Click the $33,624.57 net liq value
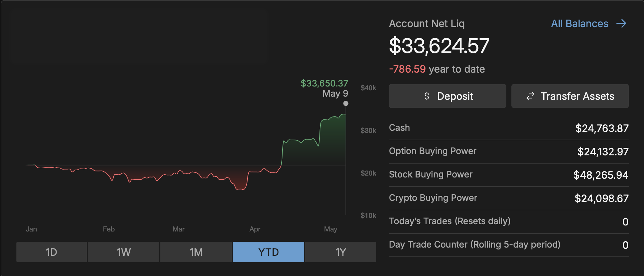The width and height of the screenshot is (644, 276). [x=439, y=46]
